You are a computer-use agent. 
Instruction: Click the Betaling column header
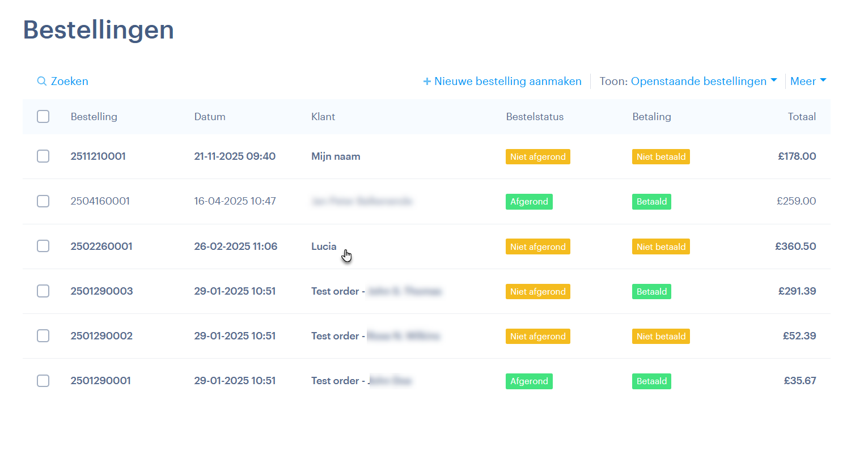[651, 117]
